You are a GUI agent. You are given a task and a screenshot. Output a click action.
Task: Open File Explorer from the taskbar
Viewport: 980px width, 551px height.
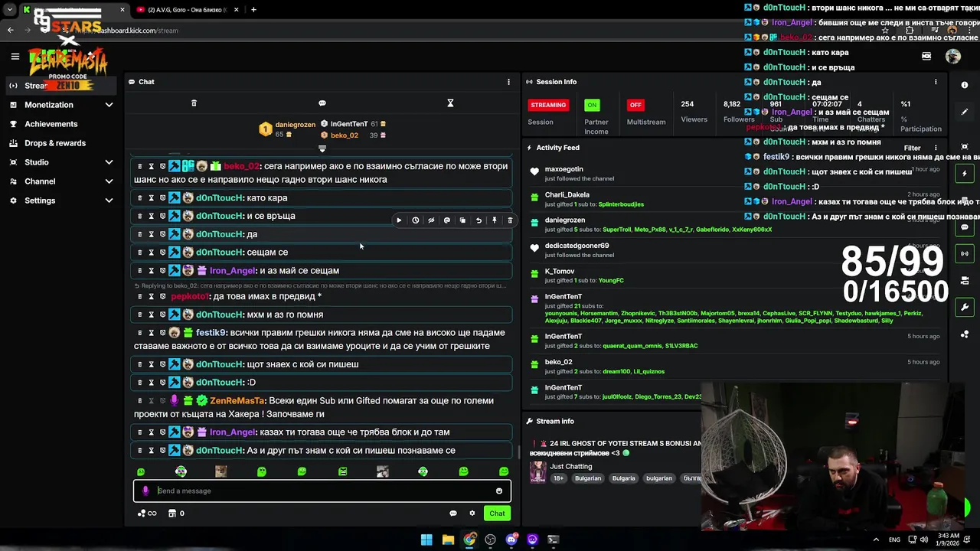(x=448, y=540)
